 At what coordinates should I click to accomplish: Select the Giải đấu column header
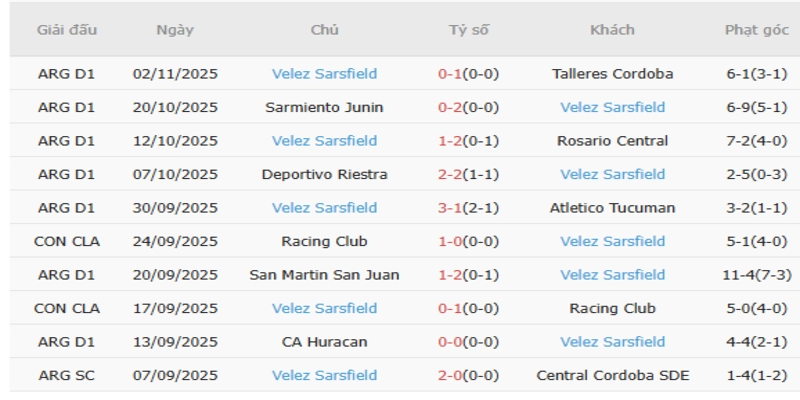tap(67, 30)
